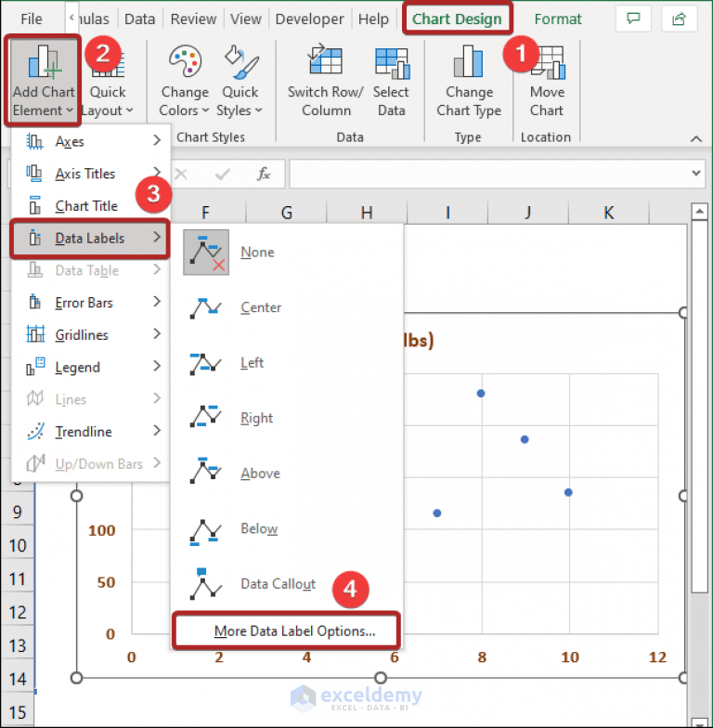Screen dimensions: 713x728
Task: Click the vertical scrollbar thumb
Action: tap(699, 407)
